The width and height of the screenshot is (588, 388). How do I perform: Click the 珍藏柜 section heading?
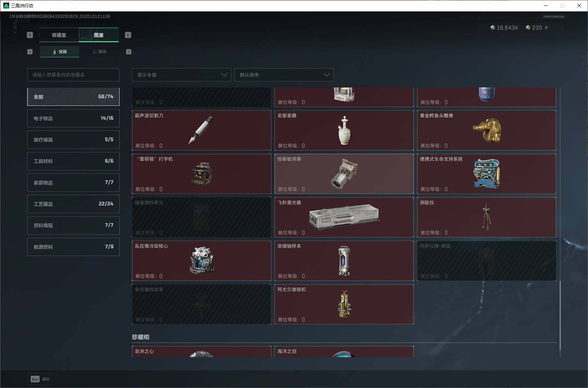tap(141, 337)
